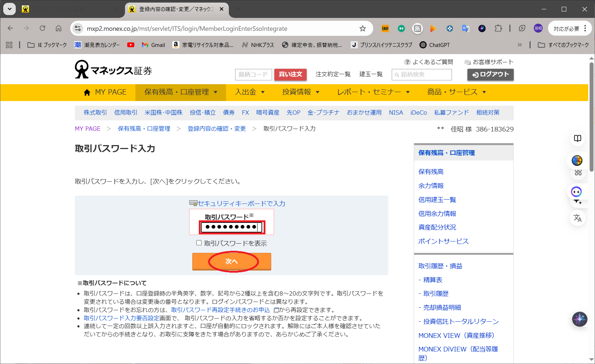Open the YouTube bookmark icon
The width and height of the screenshot is (595, 364).
pyautogui.click(x=131, y=45)
